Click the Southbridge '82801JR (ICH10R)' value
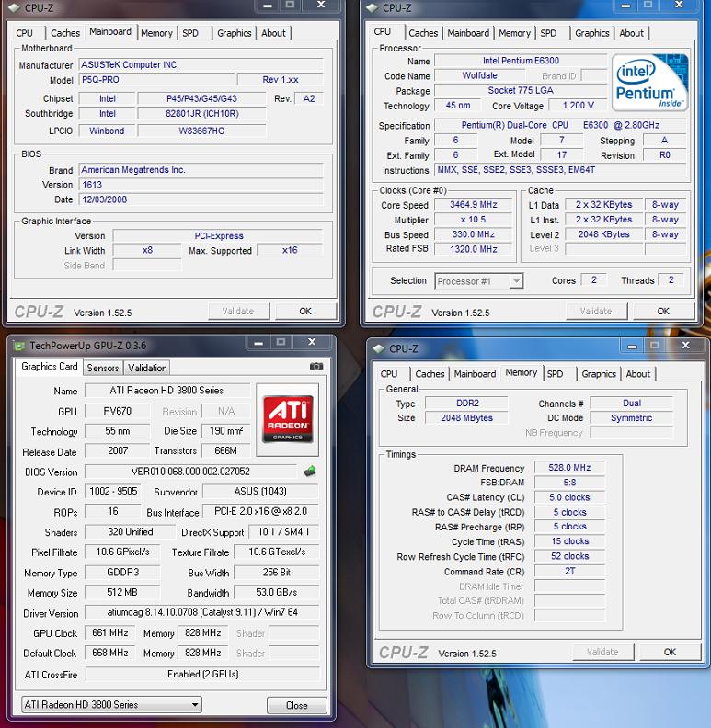The width and height of the screenshot is (711, 728). coord(202,113)
